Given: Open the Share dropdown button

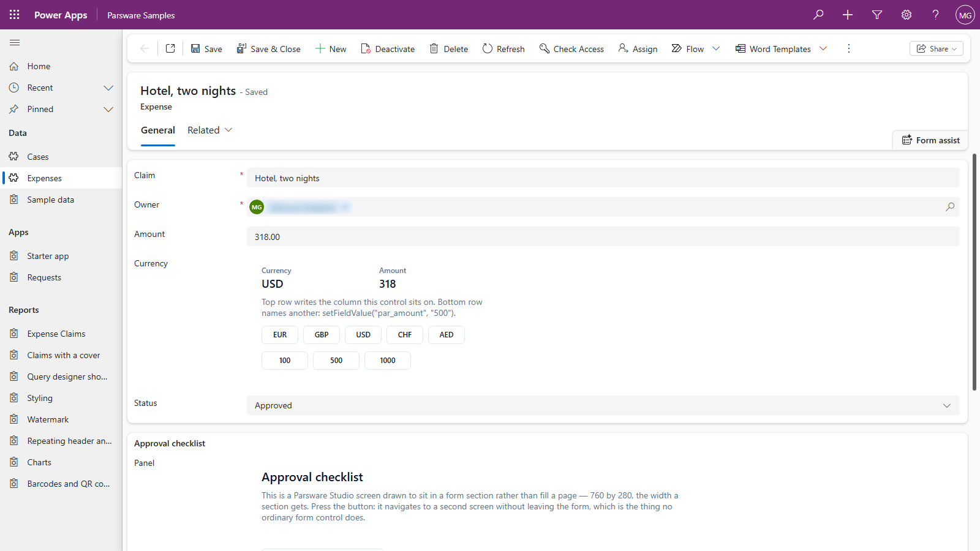Looking at the screenshot, I should [x=937, y=48].
